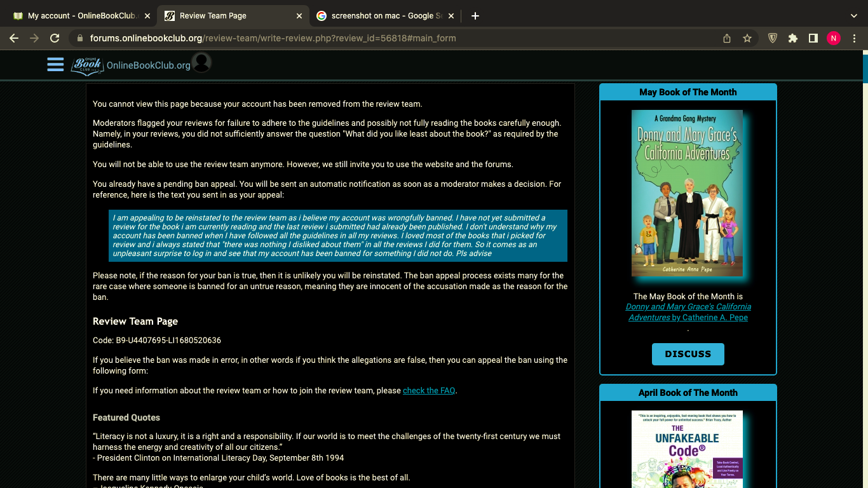Open the check the FAQ link
This screenshot has width=868, height=488.
[429, 391]
